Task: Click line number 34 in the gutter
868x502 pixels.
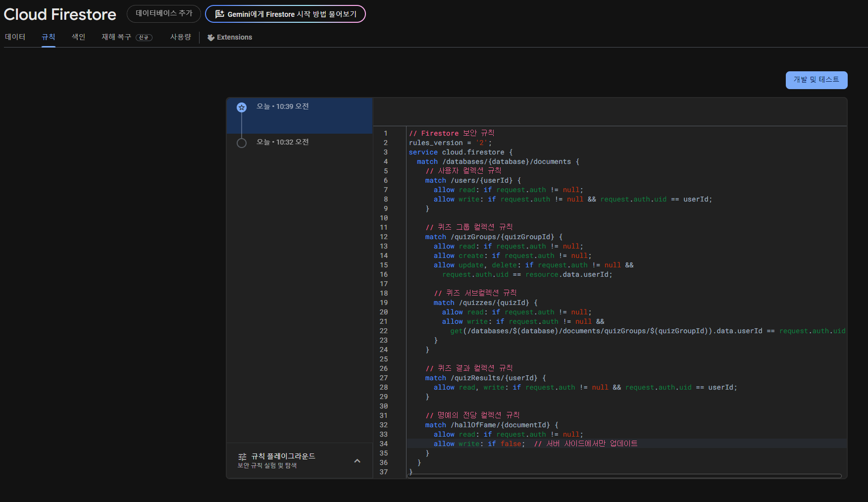Action: tap(384, 444)
